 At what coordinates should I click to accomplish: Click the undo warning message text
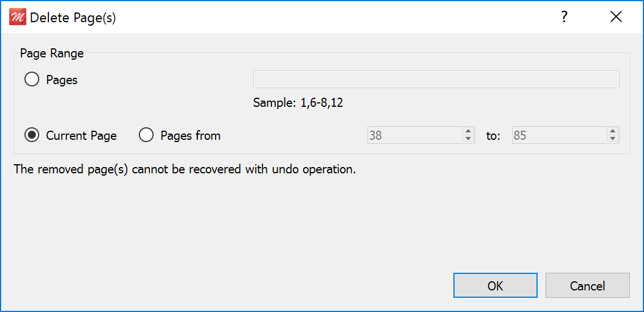click(185, 169)
